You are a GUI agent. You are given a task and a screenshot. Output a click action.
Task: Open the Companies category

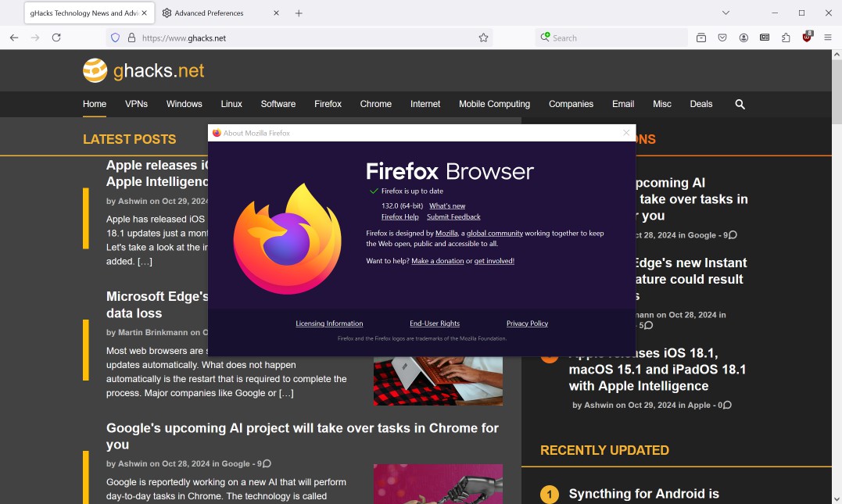tap(571, 104)
